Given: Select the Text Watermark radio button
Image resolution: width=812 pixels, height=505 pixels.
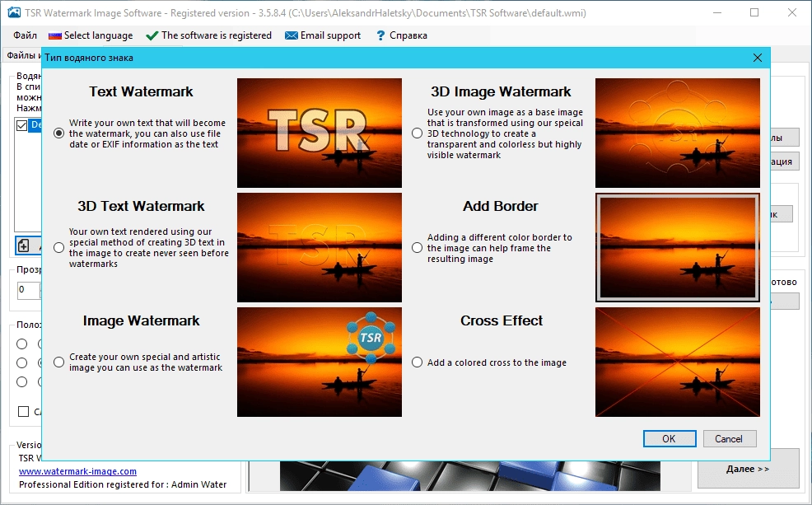Looking at the screenshot, I should [59, 133].
